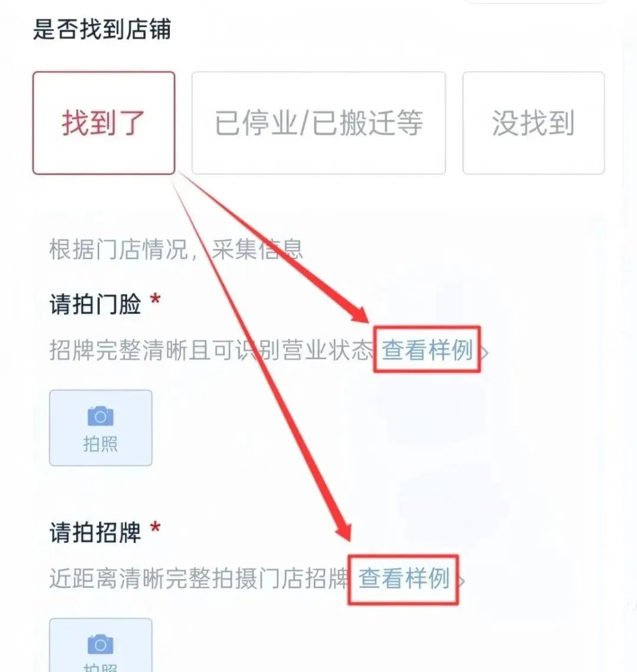Tap the camera icon under 请拍招牌

100,644
